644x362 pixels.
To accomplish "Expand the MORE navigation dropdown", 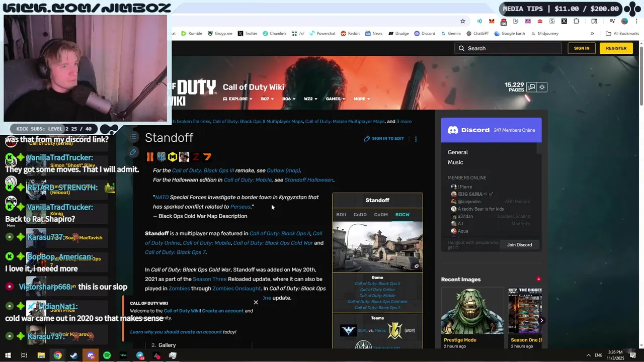I will coord(362,99).
